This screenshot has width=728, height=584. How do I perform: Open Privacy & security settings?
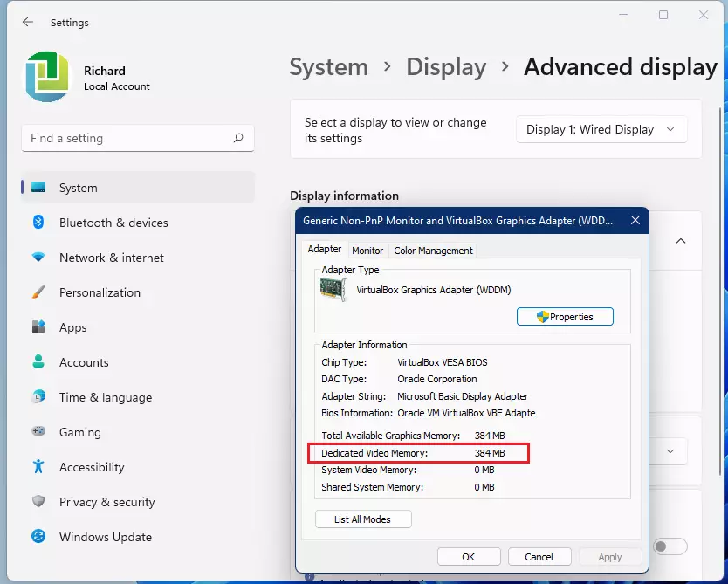click(x=138, y=502)
